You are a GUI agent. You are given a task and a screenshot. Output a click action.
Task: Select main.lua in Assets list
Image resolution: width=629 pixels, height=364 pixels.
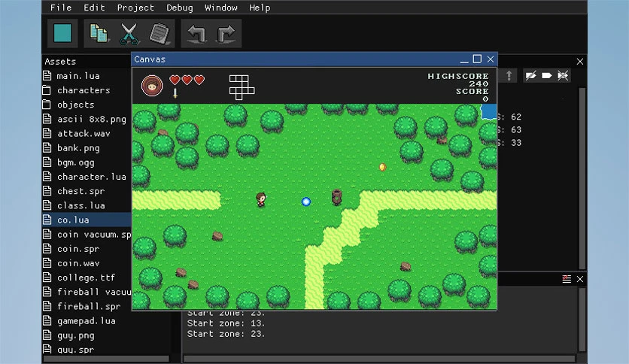click(x=77, y=76)
